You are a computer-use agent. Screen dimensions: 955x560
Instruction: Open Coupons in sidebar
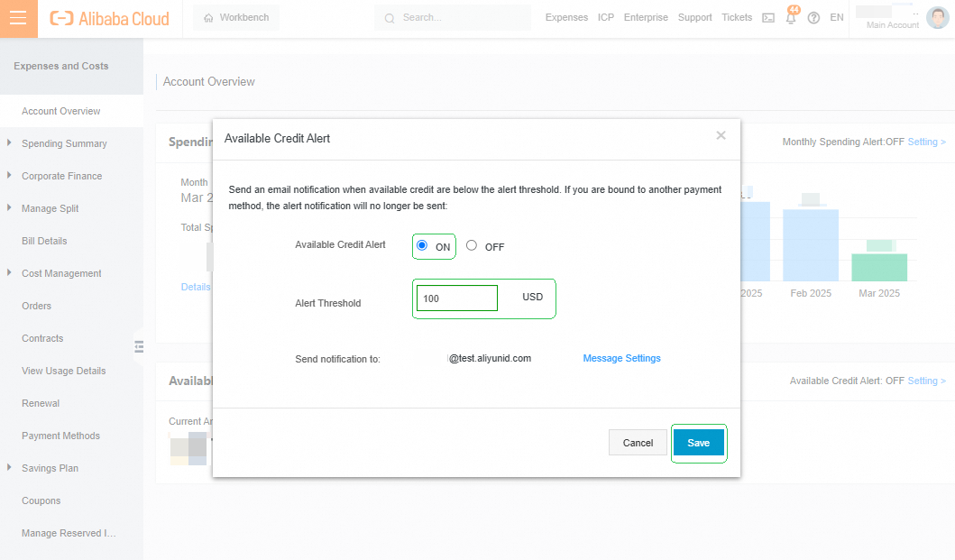[41, 500]
